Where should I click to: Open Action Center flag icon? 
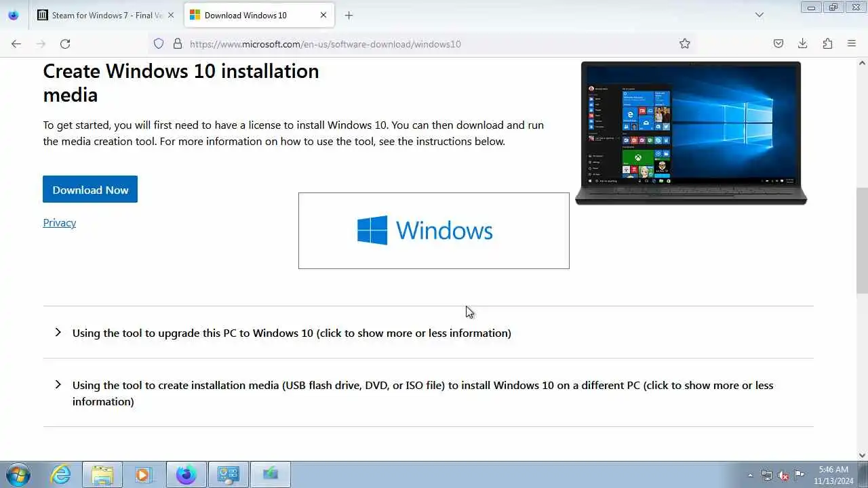[x=800, y=475]
